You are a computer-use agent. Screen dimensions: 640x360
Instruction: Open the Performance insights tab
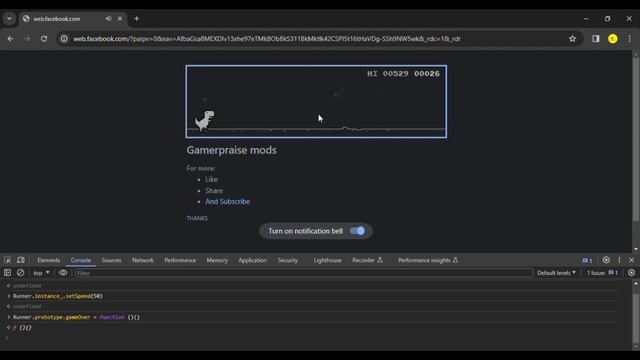pyautogui.click(x=428, y=260)
